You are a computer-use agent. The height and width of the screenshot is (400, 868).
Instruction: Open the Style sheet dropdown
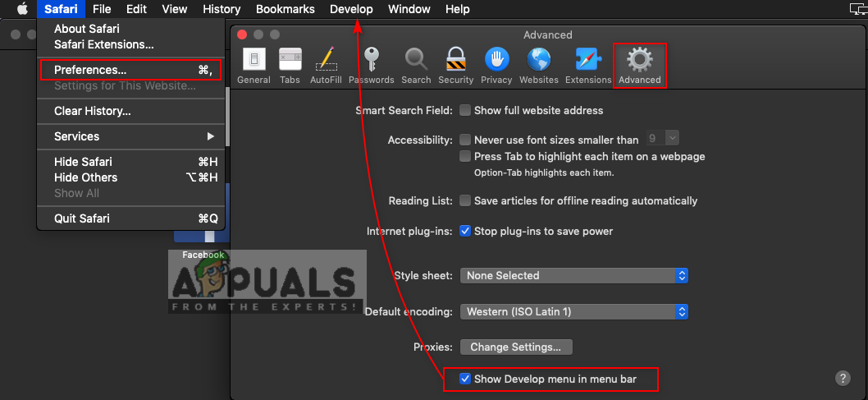click(x=574, y=275)
